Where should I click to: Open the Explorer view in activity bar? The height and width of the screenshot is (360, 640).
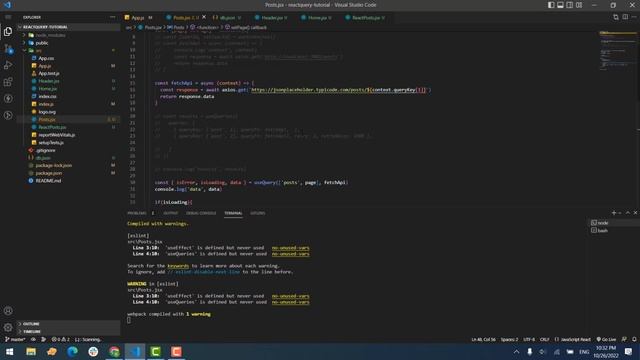(x=8, y=31)
